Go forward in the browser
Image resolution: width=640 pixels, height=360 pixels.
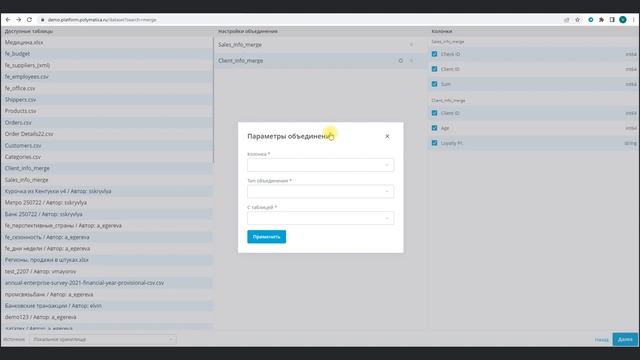coord(19,20)
